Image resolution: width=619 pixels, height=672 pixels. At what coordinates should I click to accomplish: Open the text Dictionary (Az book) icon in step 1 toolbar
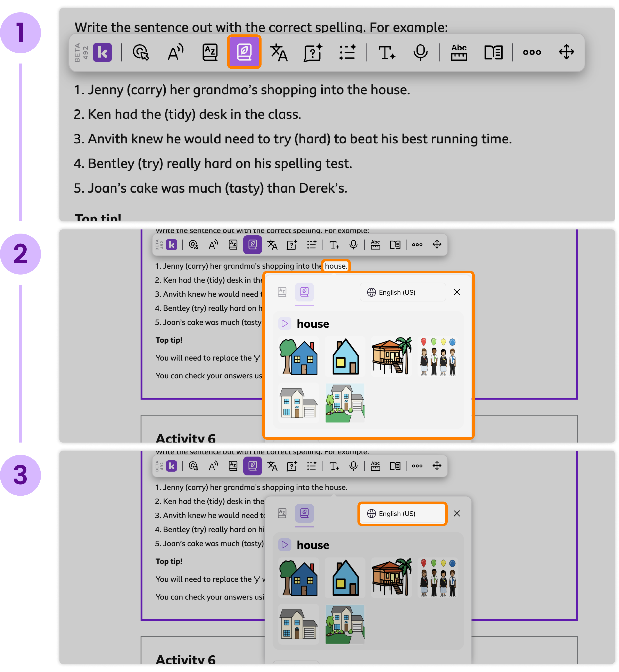coord(210,52)
